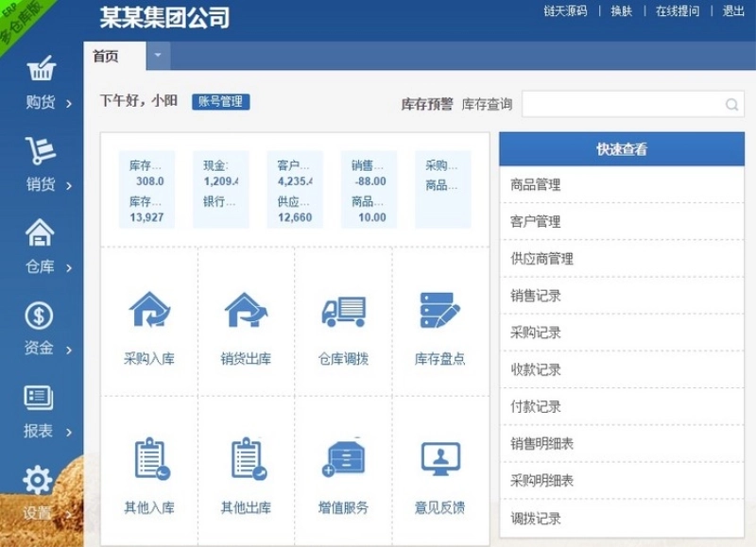The height and width of the screenshot is (547, 756).
Task: Click the 销货出库 sales stock-out icon
Action: point(247,310)
